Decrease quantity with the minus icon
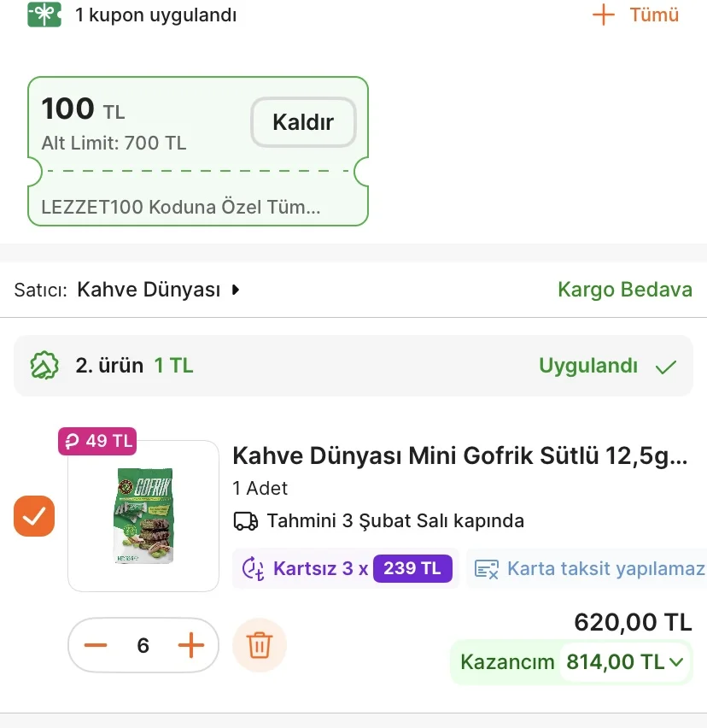The image size is (707, 728). click(x=96, y=645)
